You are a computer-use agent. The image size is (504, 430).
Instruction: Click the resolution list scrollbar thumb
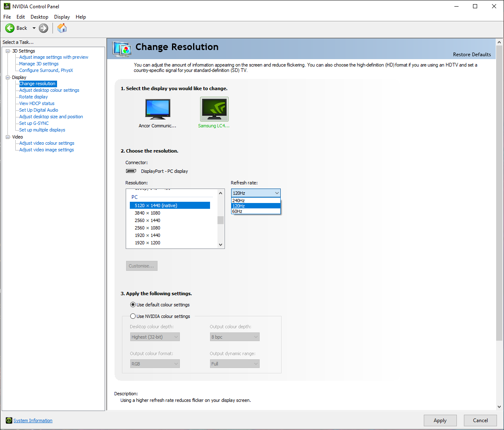pyautogui.click(x=220, y=220)
